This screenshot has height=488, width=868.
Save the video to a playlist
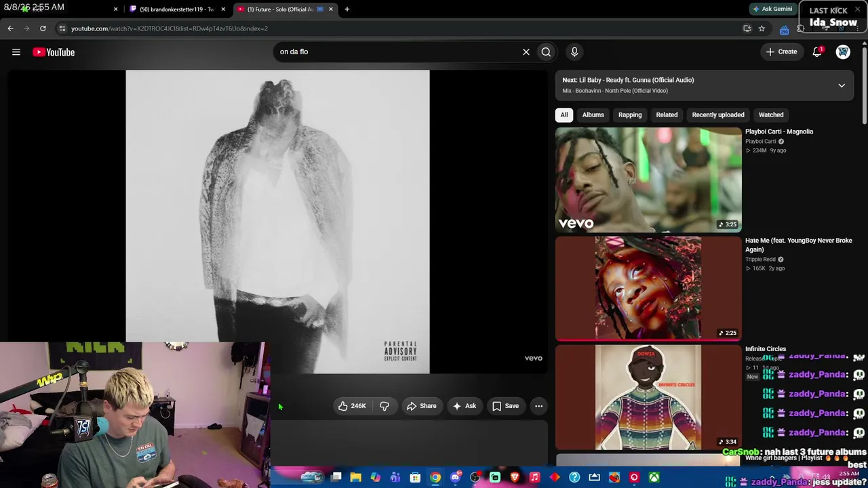coord(505,406)
